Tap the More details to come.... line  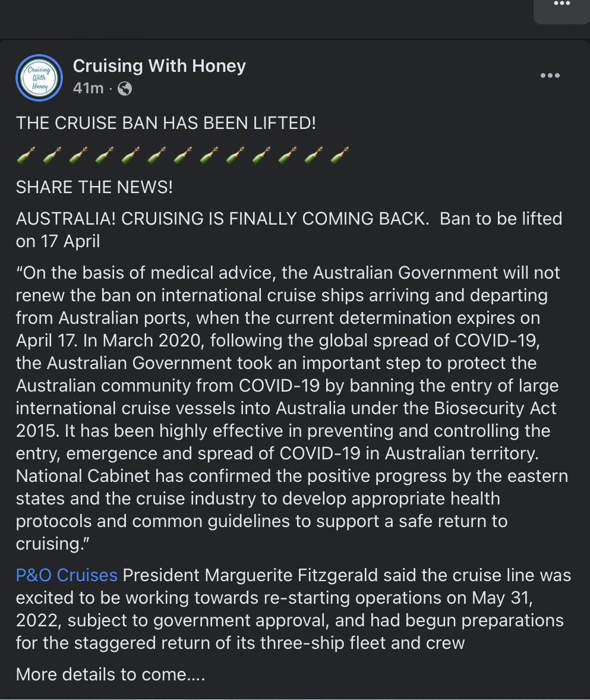click(x=111, y=674)
